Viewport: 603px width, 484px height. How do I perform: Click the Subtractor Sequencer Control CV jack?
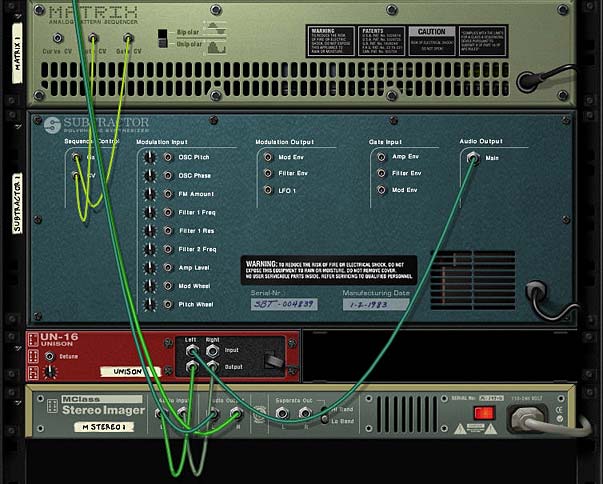(x=77, y=176)
